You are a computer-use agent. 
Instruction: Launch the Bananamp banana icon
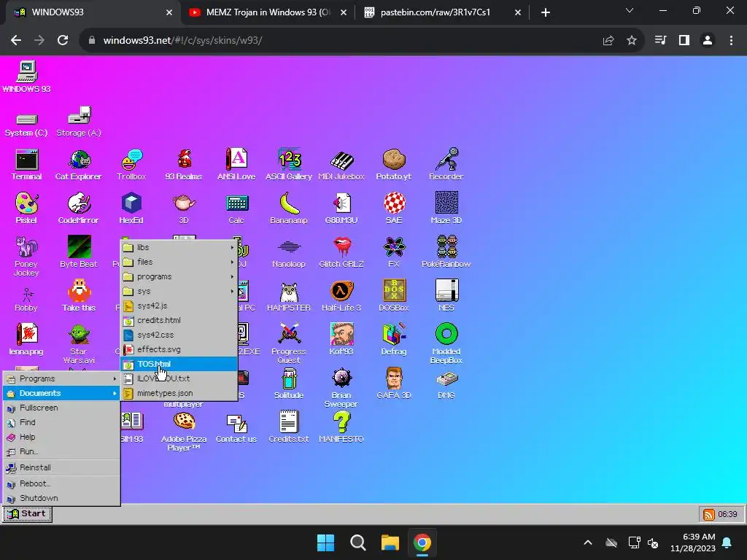pos(289,209)
